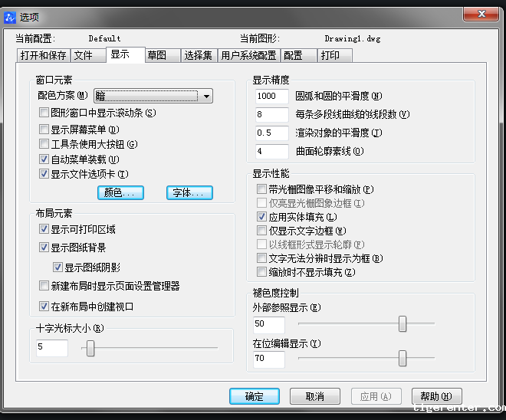The image size is (506, 420).
Task: Open the 字体... settings button
Action: [x=189, y=193]
